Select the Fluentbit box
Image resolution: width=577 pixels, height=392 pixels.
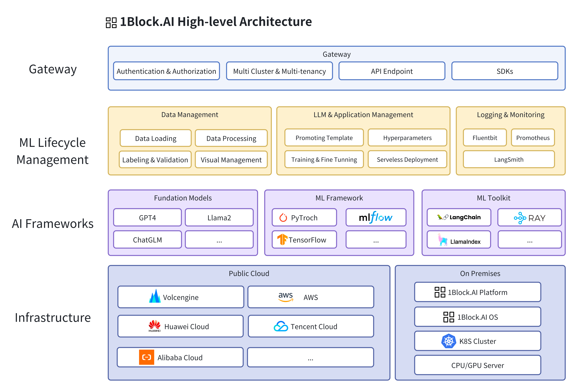tap(485, 137)
